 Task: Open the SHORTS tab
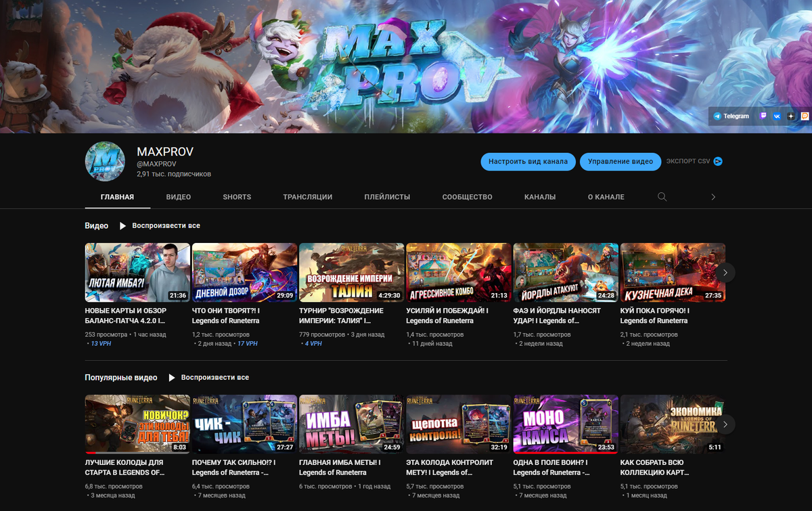237,197
